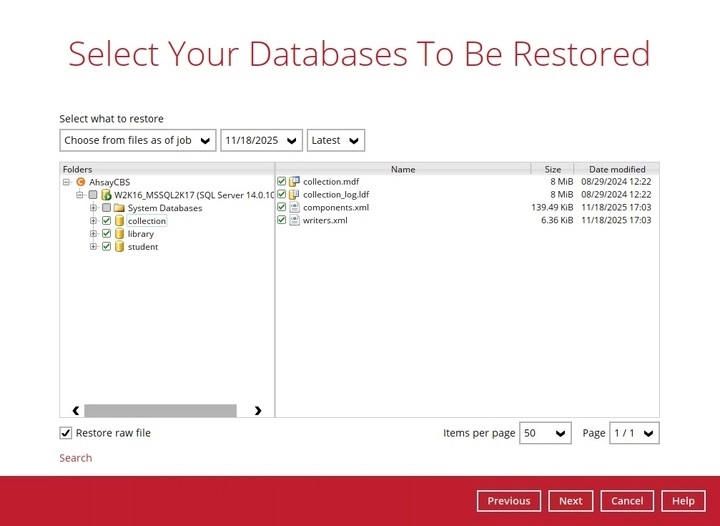Select the collection tree item label
The image size is (720, 526).
[146, 221]
